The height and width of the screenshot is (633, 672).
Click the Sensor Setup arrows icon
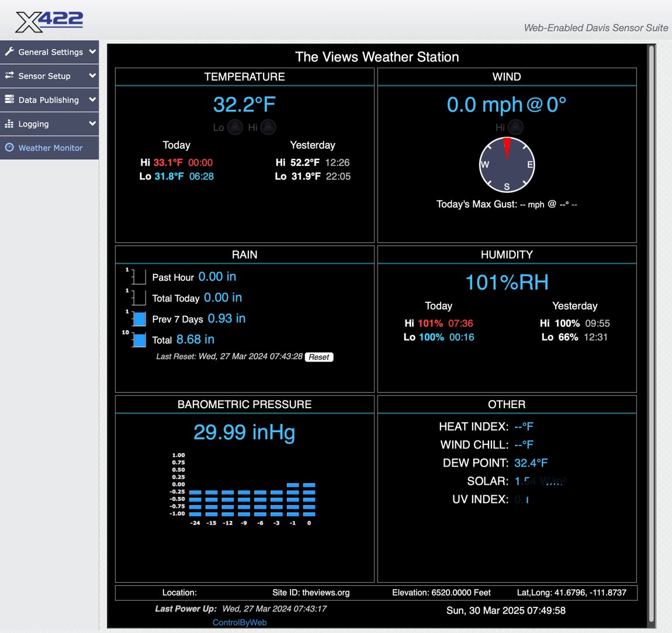(9, 75)
